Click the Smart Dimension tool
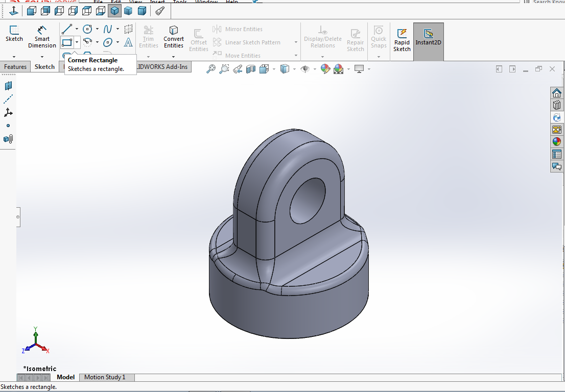Screen dimensions: 565x392 tap(42, 36)
